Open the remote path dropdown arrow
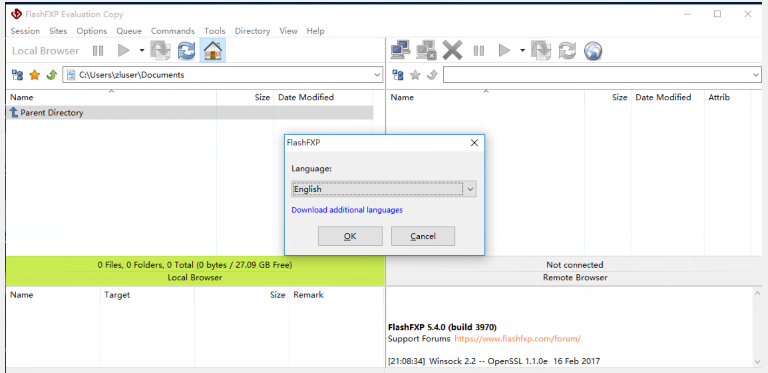Image resolution: width=768 pixels, height=373 pixels. tap(756, 75)
